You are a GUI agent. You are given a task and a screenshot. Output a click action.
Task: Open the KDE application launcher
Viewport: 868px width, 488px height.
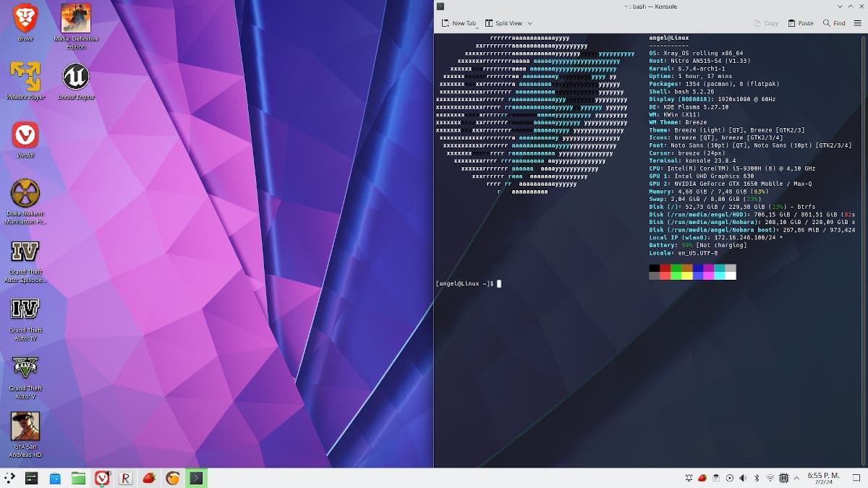10,478
